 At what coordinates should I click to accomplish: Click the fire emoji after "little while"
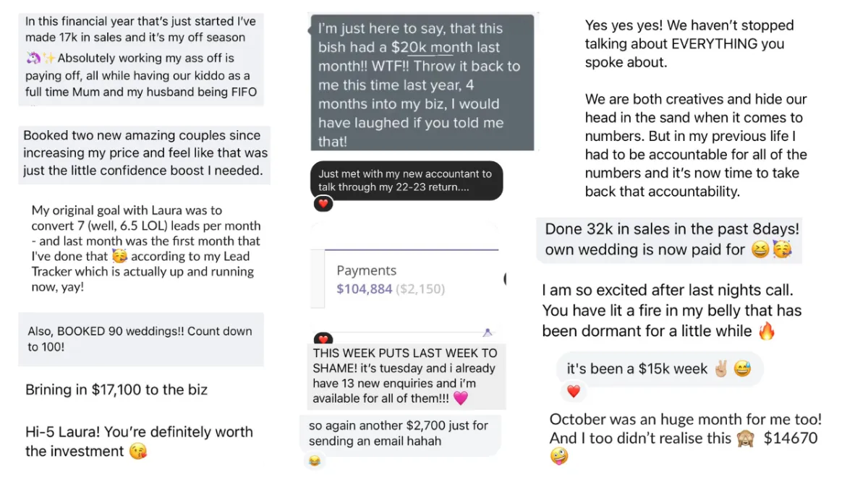[x=766, y=331]
